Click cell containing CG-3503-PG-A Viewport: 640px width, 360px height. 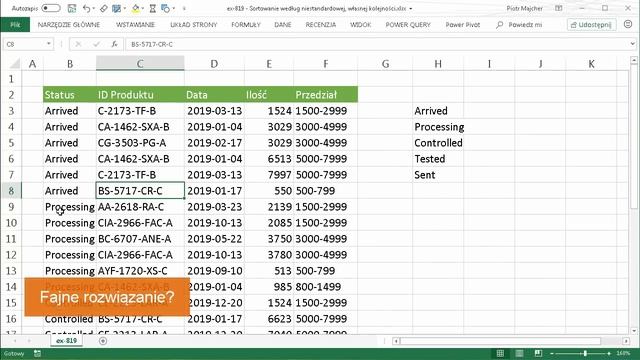point(140,143)
